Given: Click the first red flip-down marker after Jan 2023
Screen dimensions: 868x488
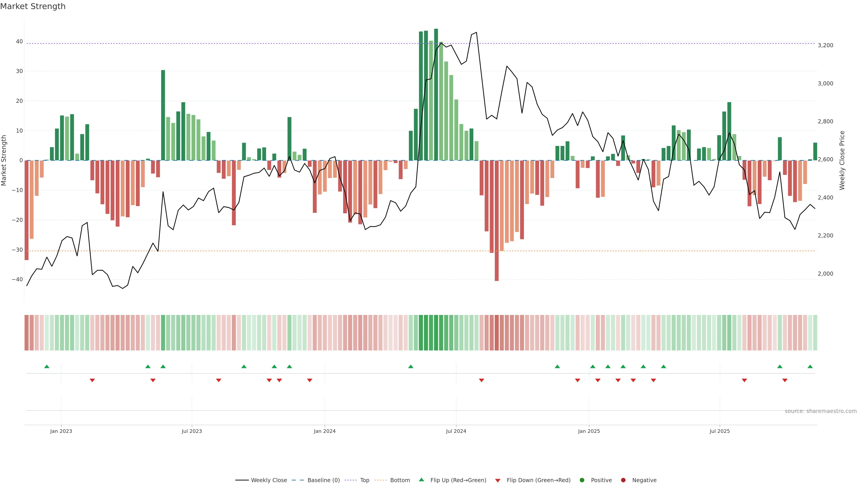Looking at the screenshot, I should tap(92, 380).
